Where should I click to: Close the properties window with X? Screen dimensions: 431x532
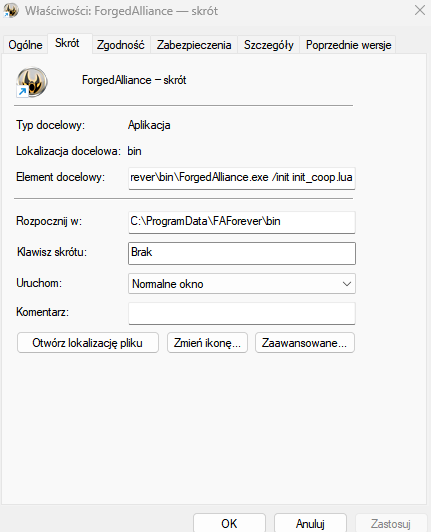(420, 11)
